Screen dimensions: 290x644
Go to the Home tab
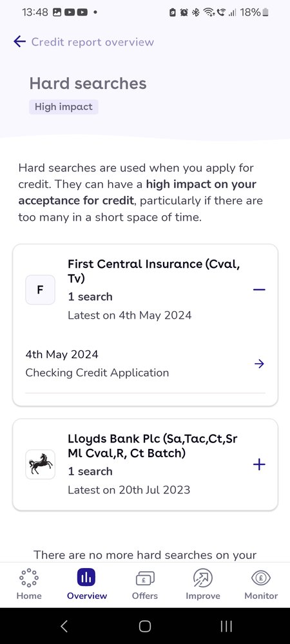coord(29,585)
